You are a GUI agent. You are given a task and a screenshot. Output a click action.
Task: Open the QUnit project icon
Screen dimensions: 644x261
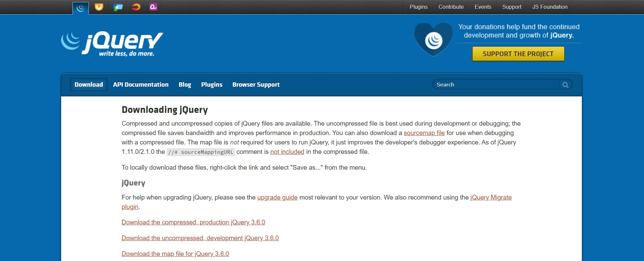click(x=154, y=7)
